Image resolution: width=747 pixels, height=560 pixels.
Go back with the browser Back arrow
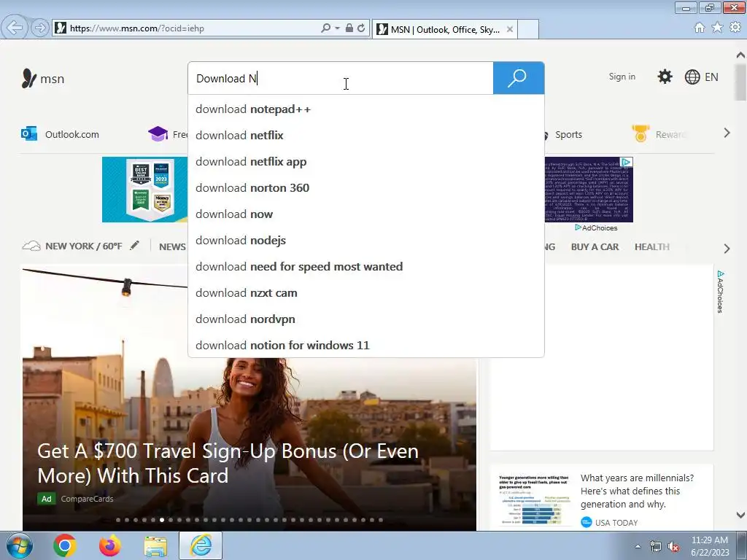[15, 28]
